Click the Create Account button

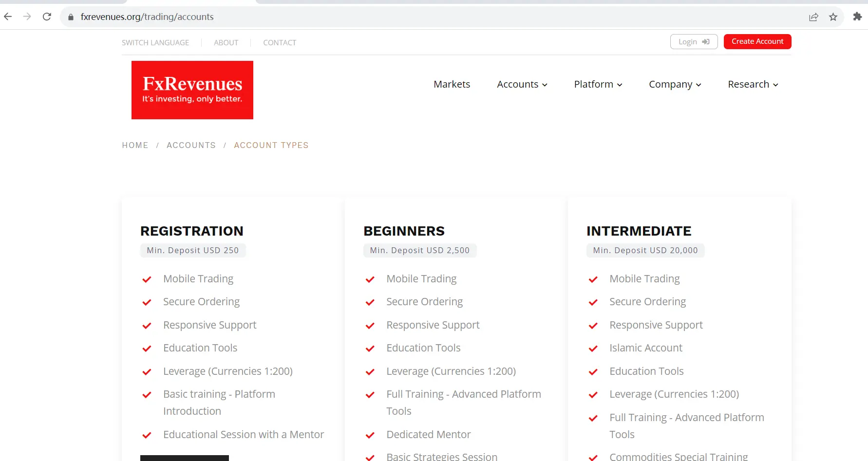(x=757, y=41)
